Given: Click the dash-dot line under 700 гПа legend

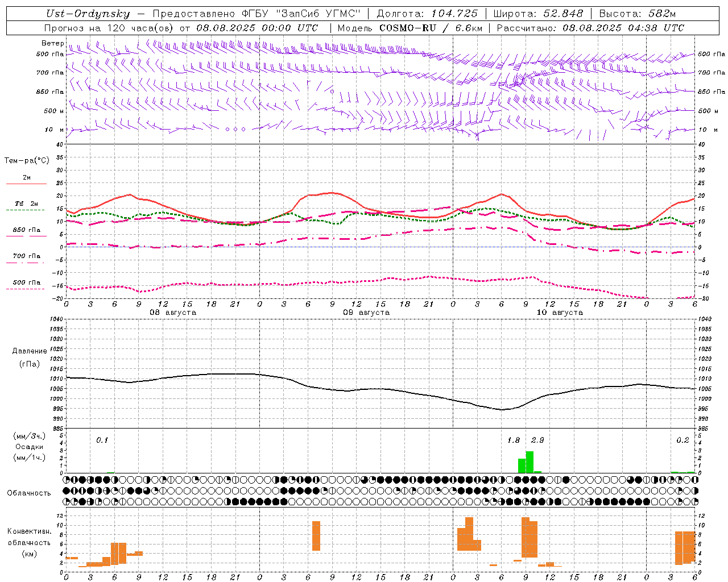Looking at the screenshot, I should tap(25, 263).
